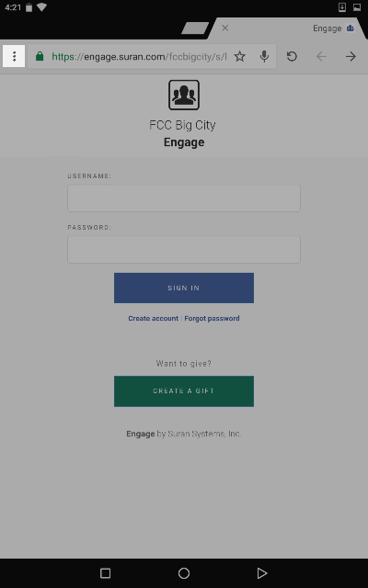Tap the microphone voice search icon
368x588 pixels.
tap(264, 56)
